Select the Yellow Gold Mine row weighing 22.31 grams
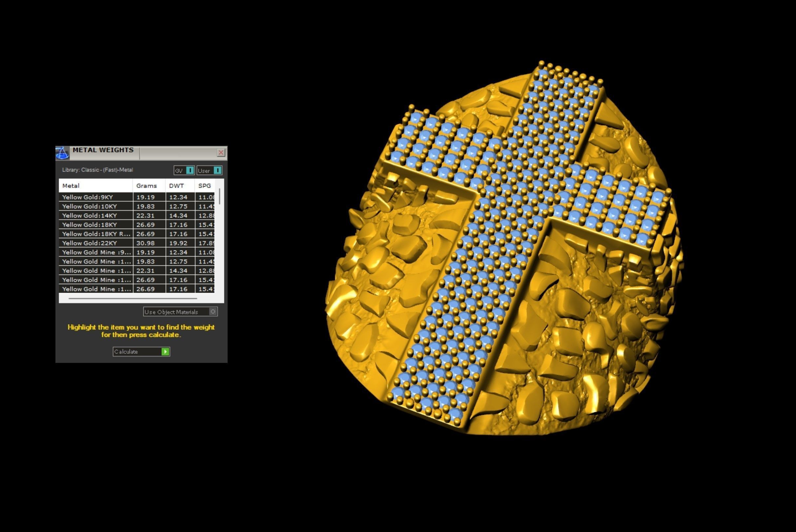796x532 pixels. 137,270
